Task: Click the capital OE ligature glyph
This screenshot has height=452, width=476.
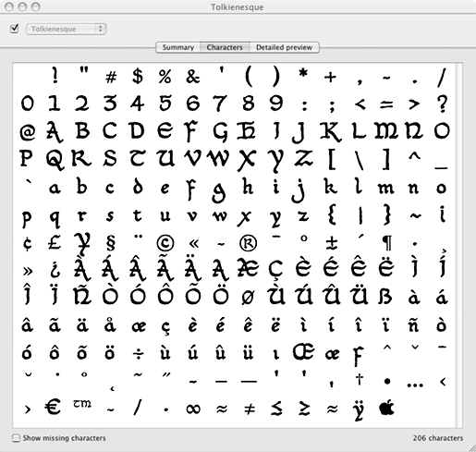Action: tap(303, 352)
